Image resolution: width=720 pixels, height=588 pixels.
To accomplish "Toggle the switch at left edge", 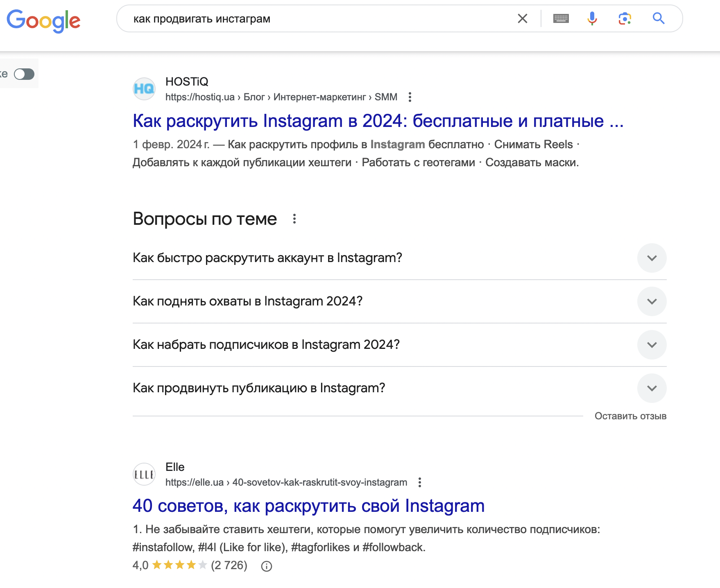I will coord(24,74).
